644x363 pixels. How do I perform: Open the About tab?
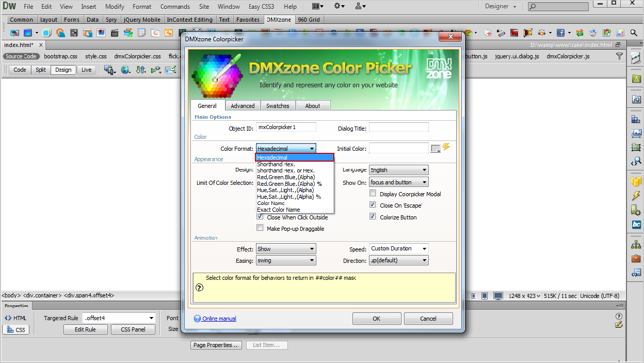tap(313, 106)
